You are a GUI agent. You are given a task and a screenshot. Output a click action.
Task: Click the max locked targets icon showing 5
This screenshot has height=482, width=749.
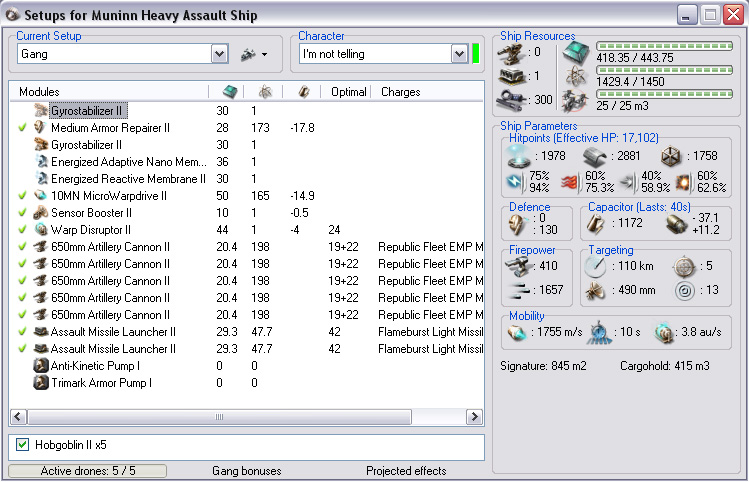(685, 267)
